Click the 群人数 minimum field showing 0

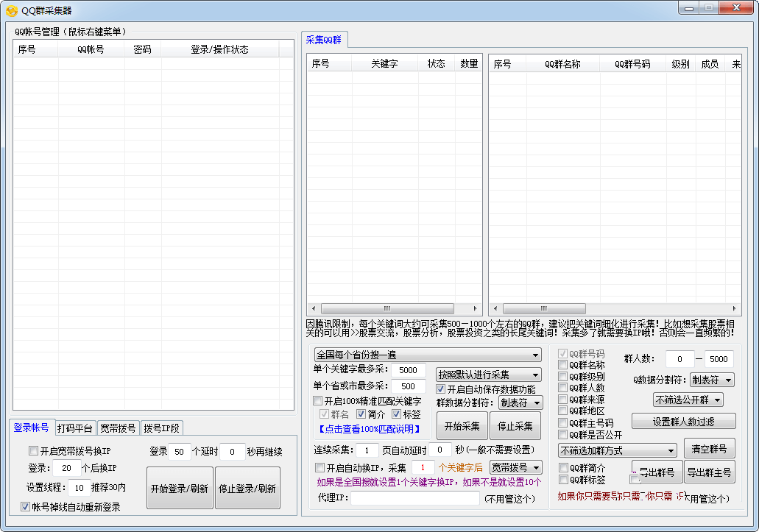(x=679, y=359)
